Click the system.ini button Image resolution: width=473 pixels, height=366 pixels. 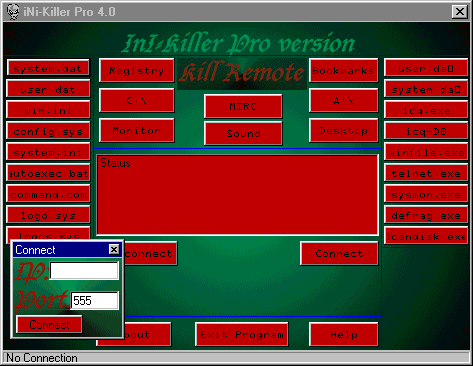pyautogui.click(x=48, y=152)
